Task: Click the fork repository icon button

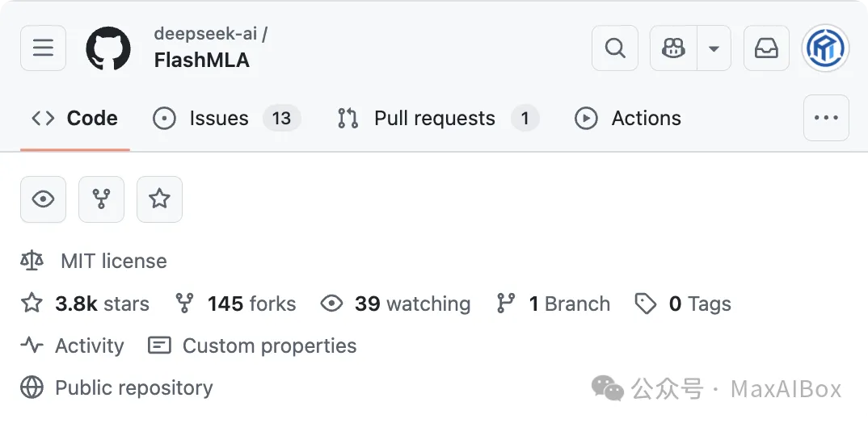Action: [101, 199]
